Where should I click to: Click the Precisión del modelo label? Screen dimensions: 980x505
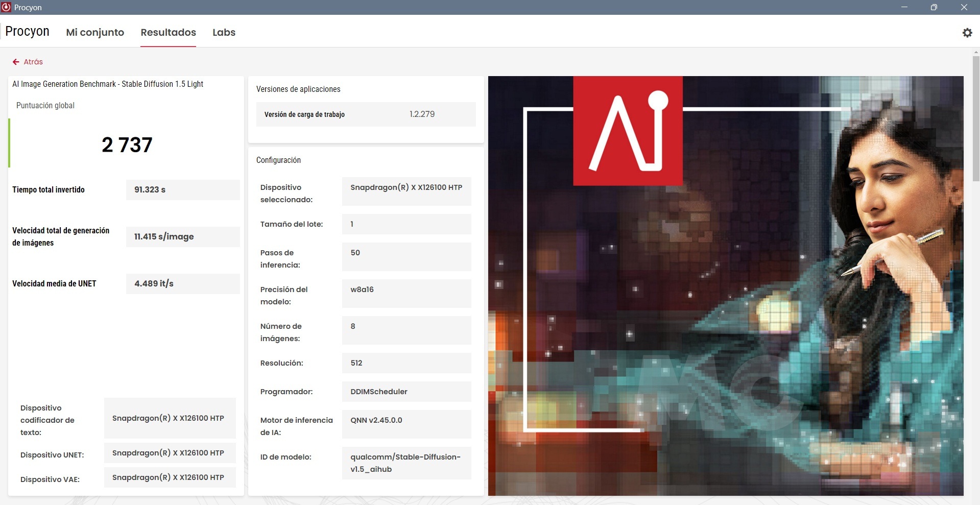click(284, 296)
